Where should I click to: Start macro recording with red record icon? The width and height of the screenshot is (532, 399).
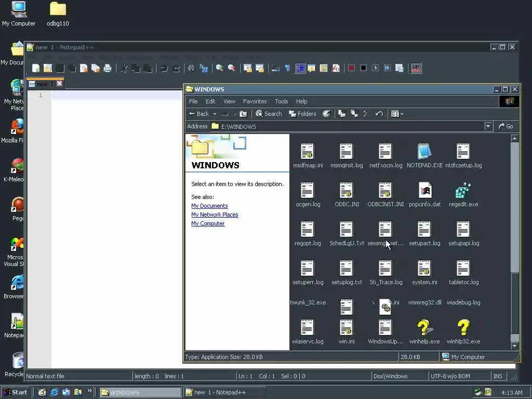(x=352, y=68)
